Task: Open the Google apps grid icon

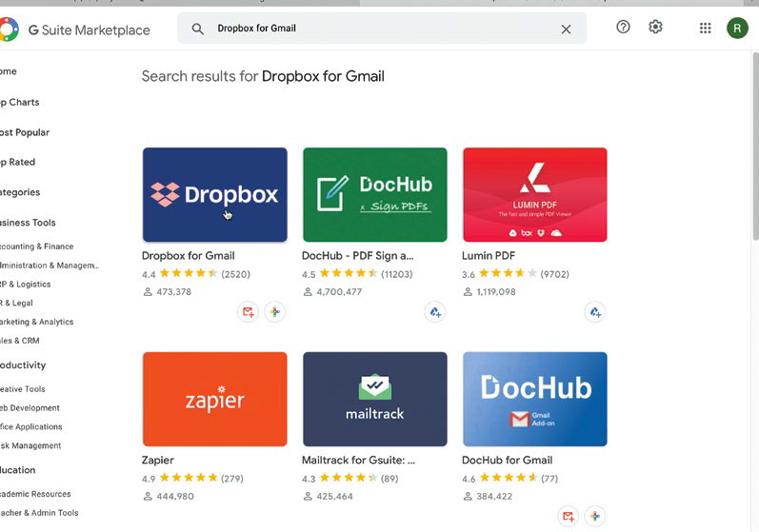Action: [x=706, y=28]
